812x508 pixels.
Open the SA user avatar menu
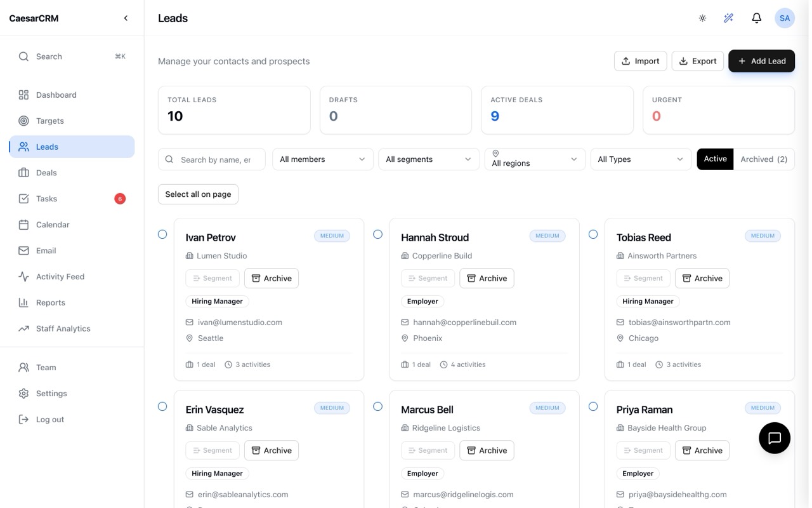tap(785, 18)
